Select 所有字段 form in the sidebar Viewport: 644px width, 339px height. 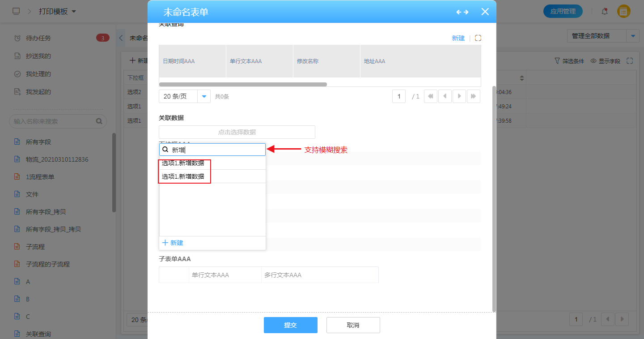coord(38,142)
